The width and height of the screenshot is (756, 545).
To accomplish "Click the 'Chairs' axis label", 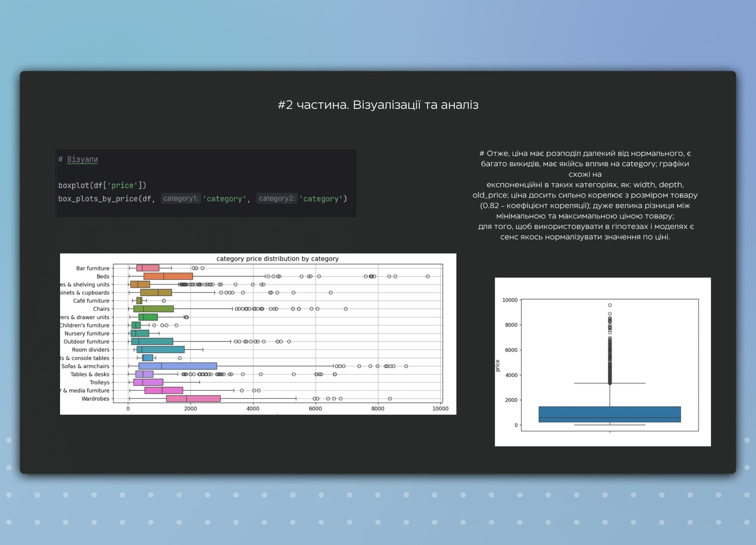I will point(101,309).
